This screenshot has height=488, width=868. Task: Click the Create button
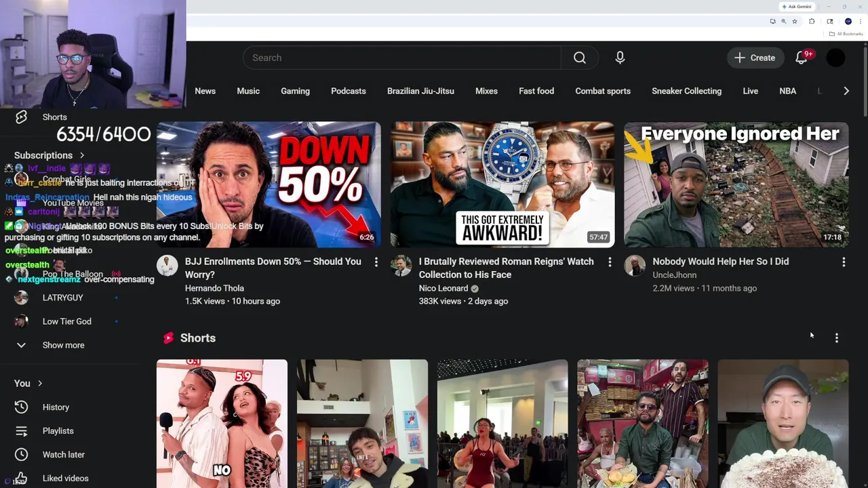[755, 58]
